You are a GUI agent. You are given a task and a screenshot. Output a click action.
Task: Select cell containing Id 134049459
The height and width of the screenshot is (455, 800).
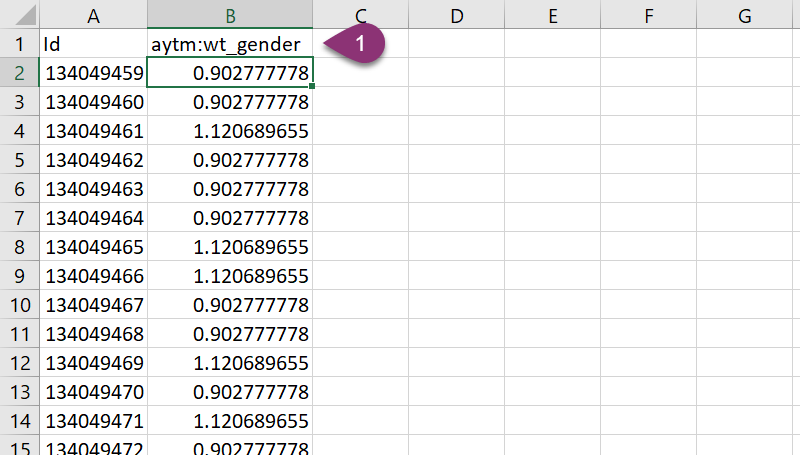93,73
